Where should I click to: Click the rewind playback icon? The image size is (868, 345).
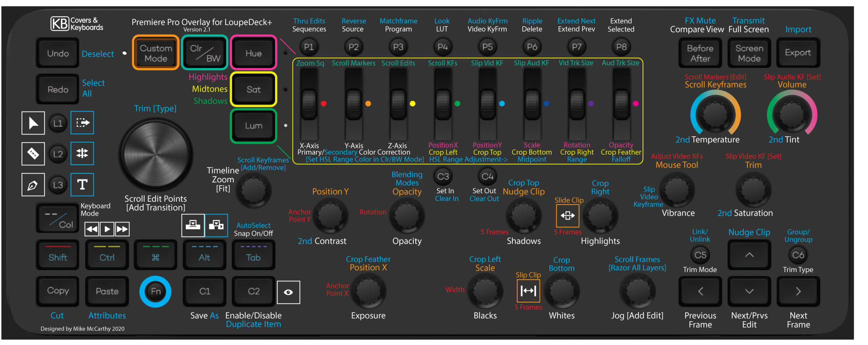click(x=92, y=229)
